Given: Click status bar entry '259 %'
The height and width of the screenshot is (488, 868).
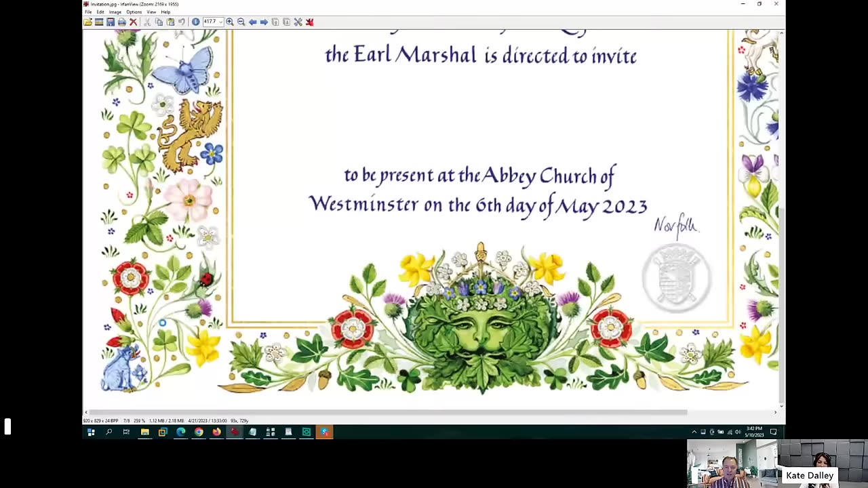Looking at the screenshot, I should point(140,421).
